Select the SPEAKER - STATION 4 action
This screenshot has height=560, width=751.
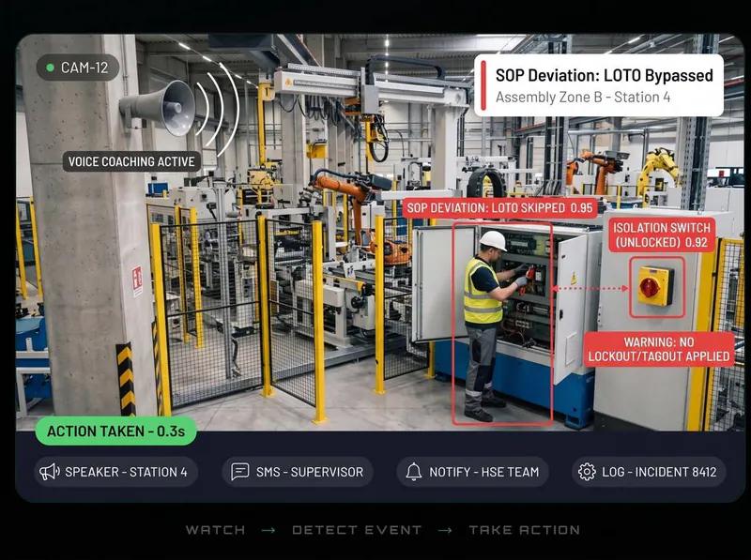click(x=115, y=472)
